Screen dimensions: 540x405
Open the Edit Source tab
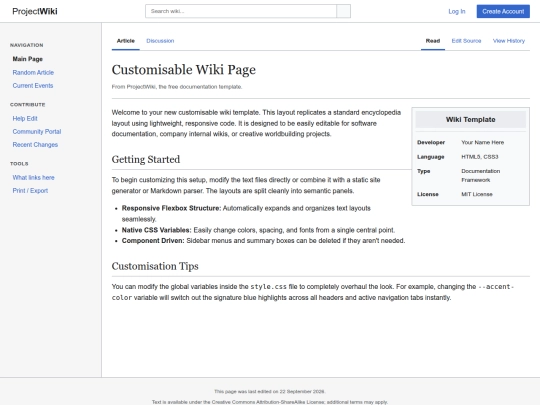pyautogui.click(x=466, y=41)
